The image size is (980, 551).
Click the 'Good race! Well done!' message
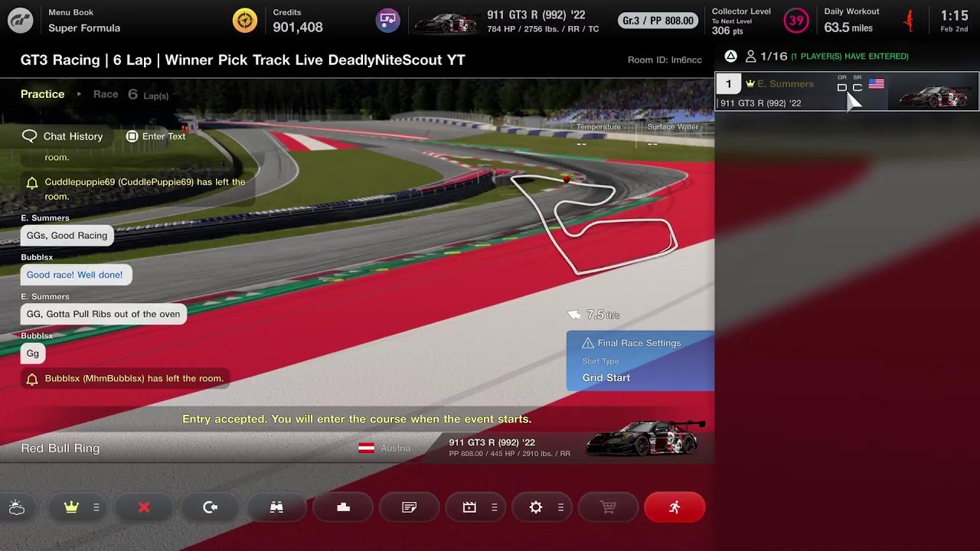(75, 275)
